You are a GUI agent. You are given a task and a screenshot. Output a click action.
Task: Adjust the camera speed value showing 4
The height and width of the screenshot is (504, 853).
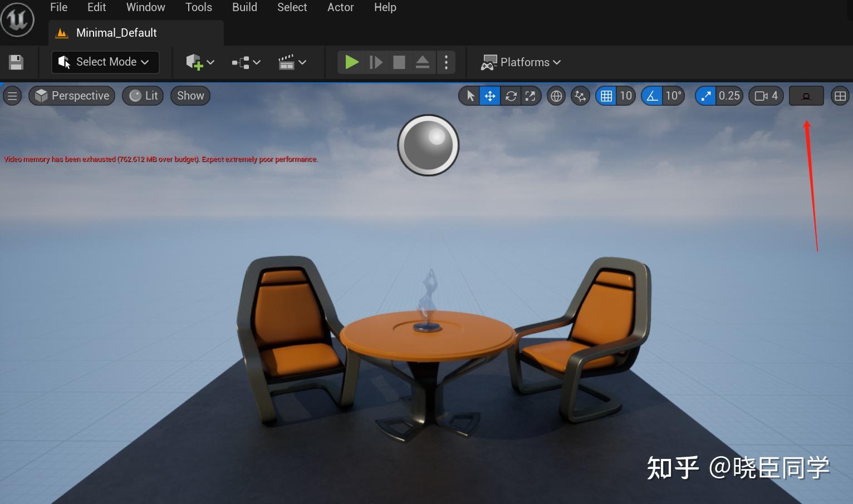(x=766, y=95)
